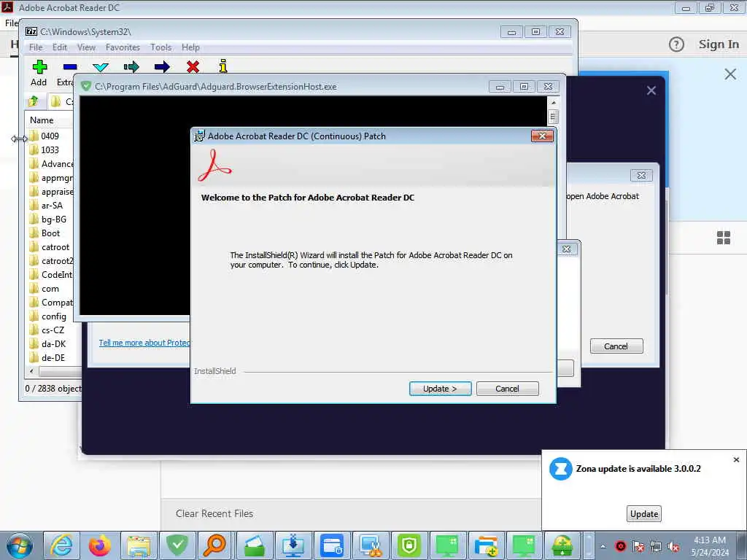The width and height of the screenshot is (747, 560).
Task: Open the Edit menu in 7-Zip
Action: 60,47
